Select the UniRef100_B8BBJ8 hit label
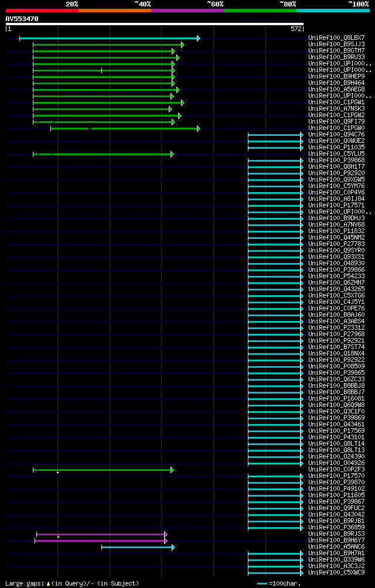The image size is (375, 588). click(336, 385)
